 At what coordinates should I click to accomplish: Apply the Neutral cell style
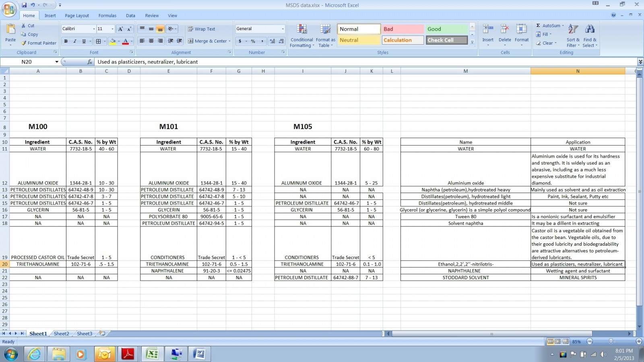point(358,40)
